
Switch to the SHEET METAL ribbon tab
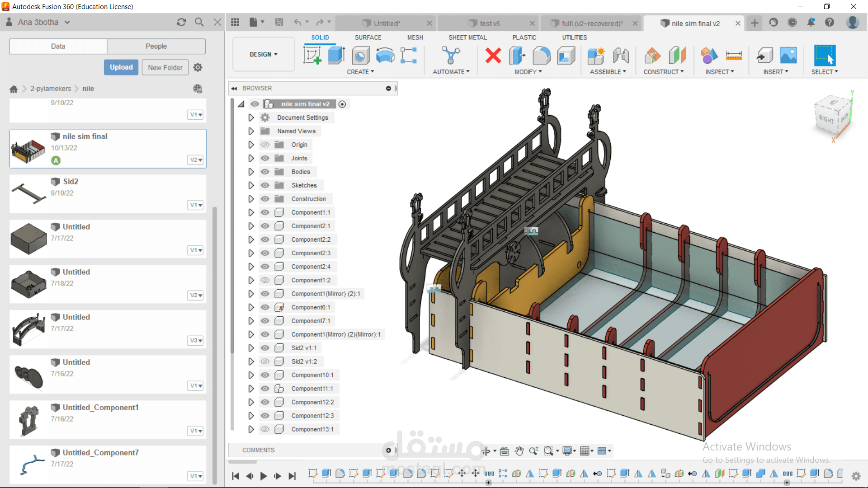pos(467,38)
